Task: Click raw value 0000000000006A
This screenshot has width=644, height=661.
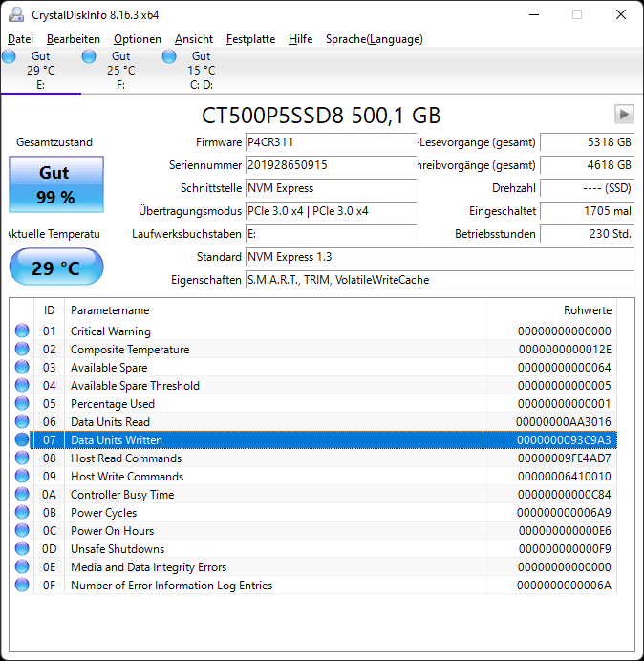Action: pos(564,586)
